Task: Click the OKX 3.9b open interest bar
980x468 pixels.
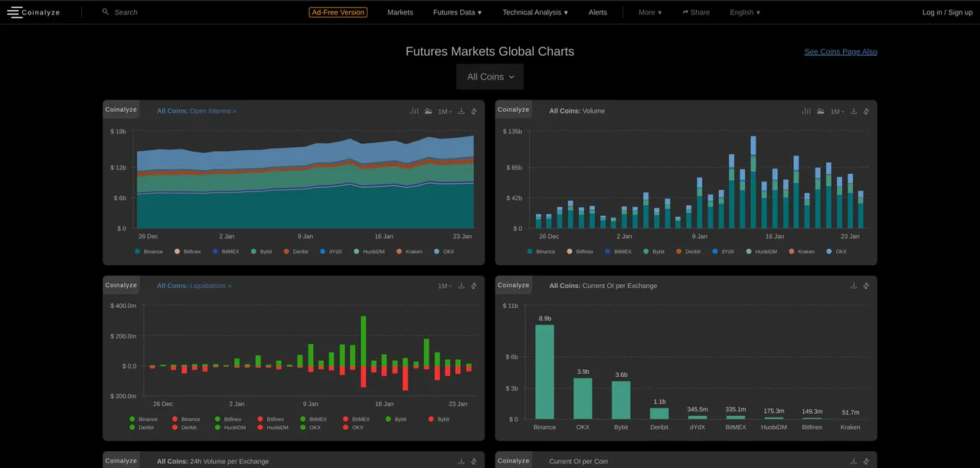Action: [x=583, y=398]
